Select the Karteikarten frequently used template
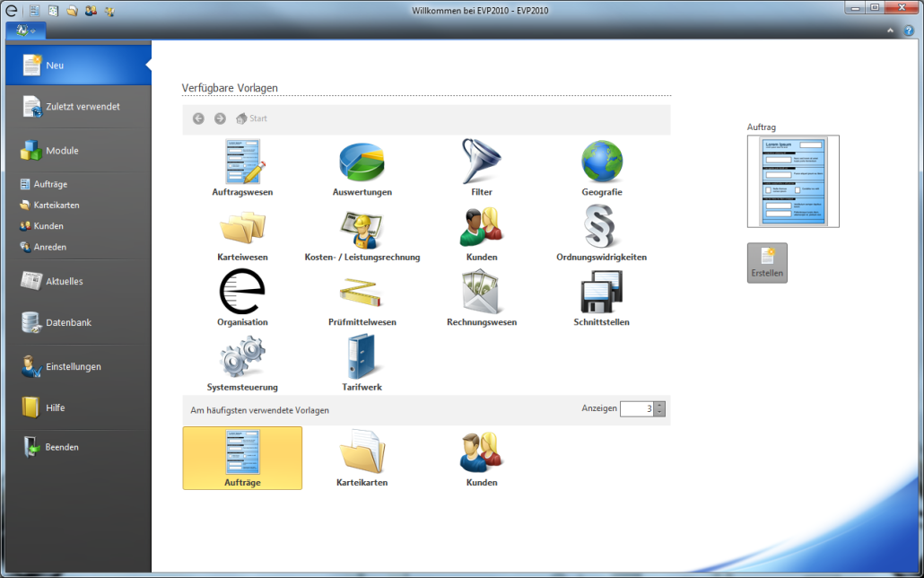 (x=362, y=459)
